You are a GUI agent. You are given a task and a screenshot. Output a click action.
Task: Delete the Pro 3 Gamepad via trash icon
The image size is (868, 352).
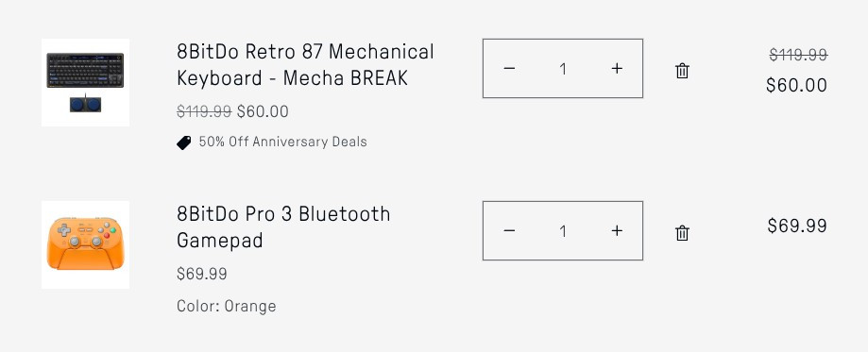682,233
